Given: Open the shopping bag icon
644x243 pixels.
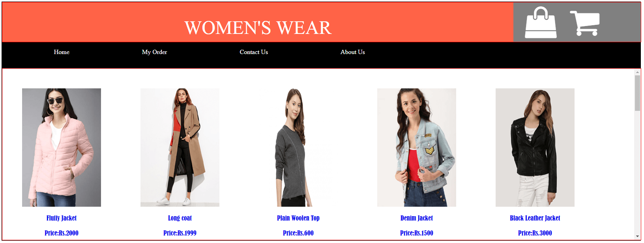Looking at the screenshot, I should pos(541,22).
